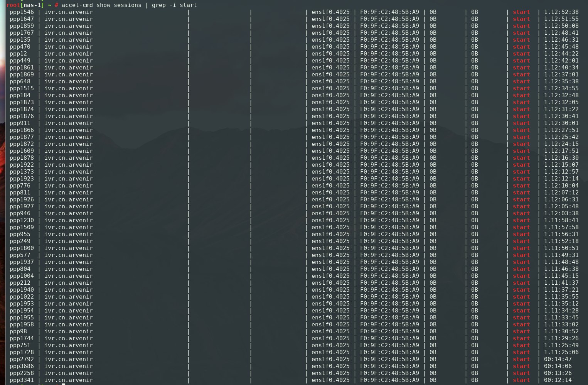Screen dimensions: 588x385
Task: Click uptime value 00:12:14
Action: (x=558, y=380)
